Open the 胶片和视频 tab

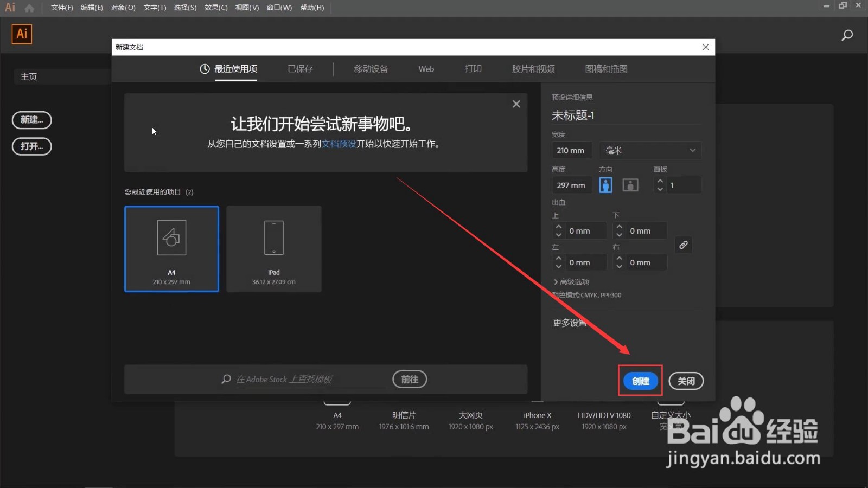pyautogui.click(x=532, y=69)
